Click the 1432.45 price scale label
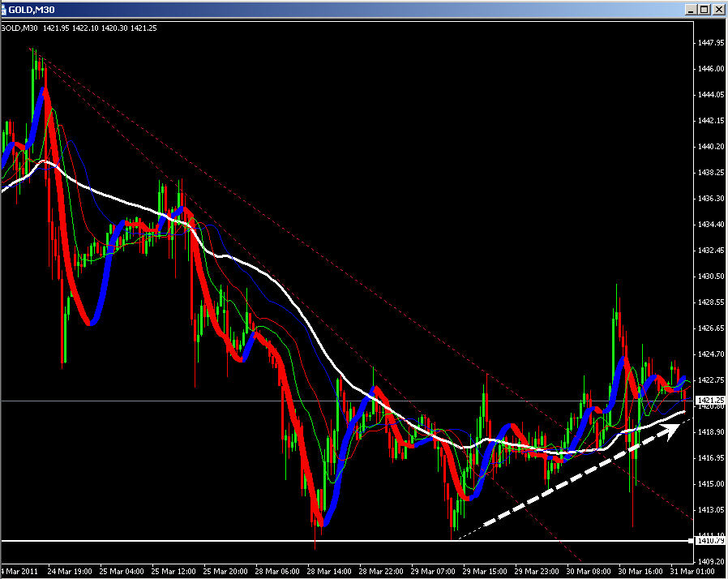 click(x=711, y=251)
